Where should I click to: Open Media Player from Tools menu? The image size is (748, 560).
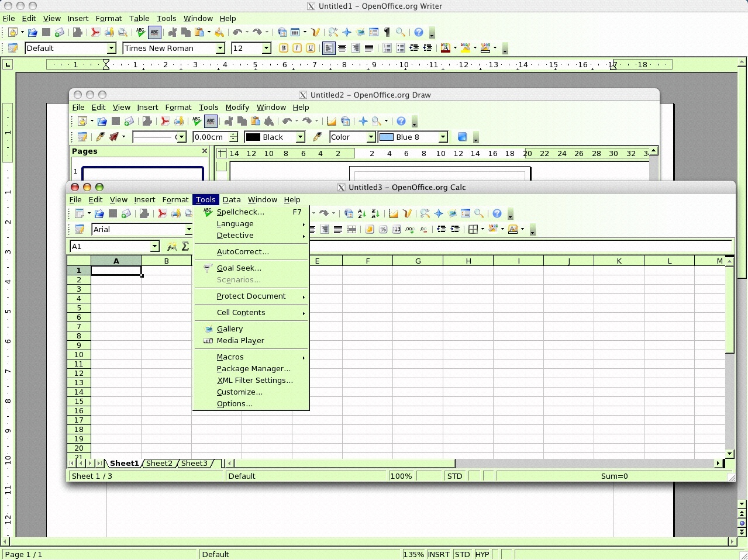click(x=251, y=341)
